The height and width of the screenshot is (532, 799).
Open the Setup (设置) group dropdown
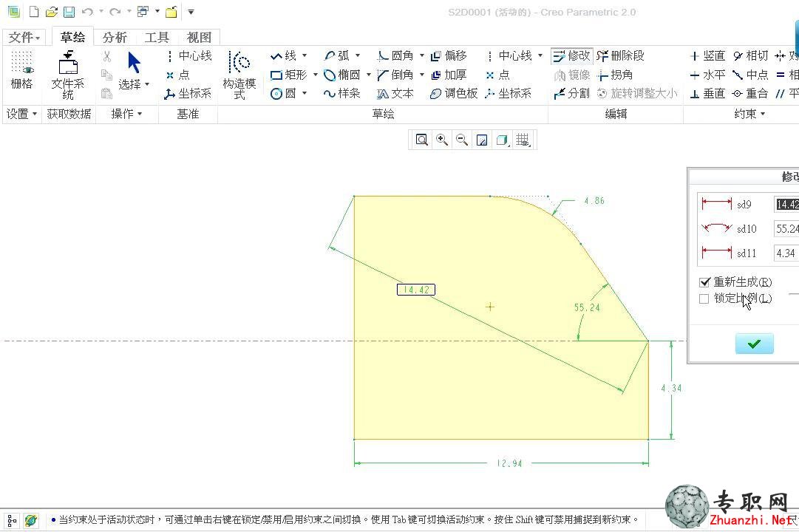coord(21,114)
